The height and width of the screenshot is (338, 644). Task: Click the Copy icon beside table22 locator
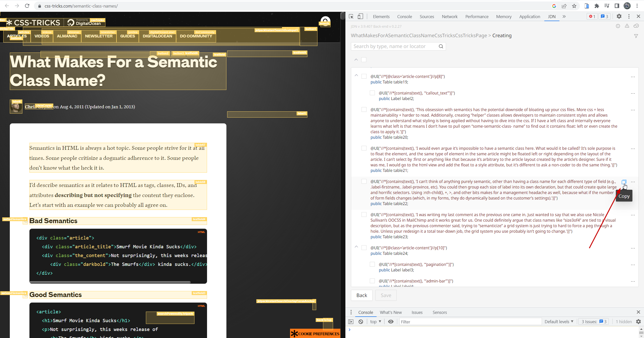click(x=624, y=182)
